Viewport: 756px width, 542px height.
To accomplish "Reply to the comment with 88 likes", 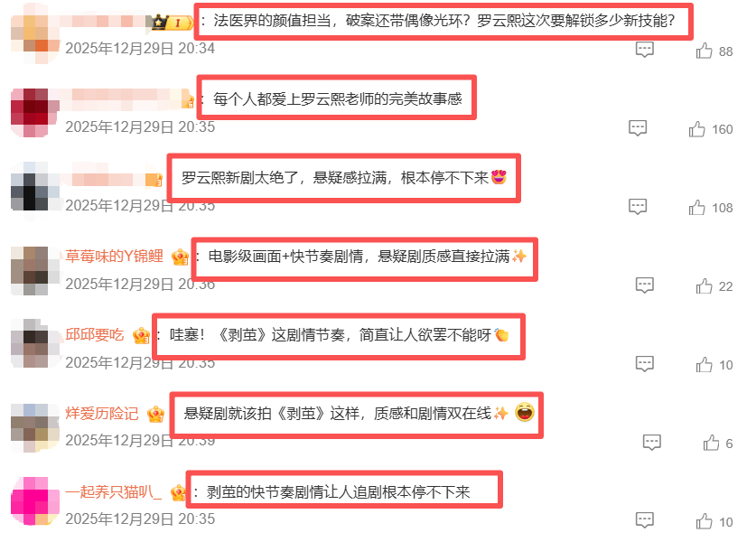I will point(645,50).
